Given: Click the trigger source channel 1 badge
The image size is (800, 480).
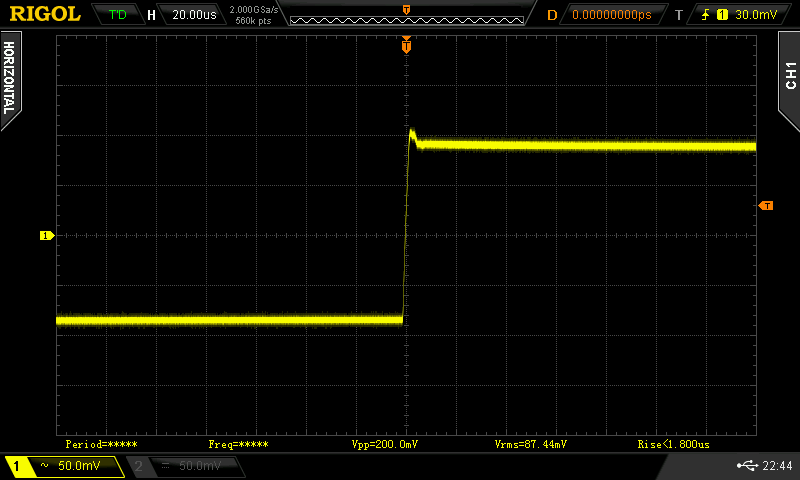Looking at the screenshot, I should tap(722, 15).
